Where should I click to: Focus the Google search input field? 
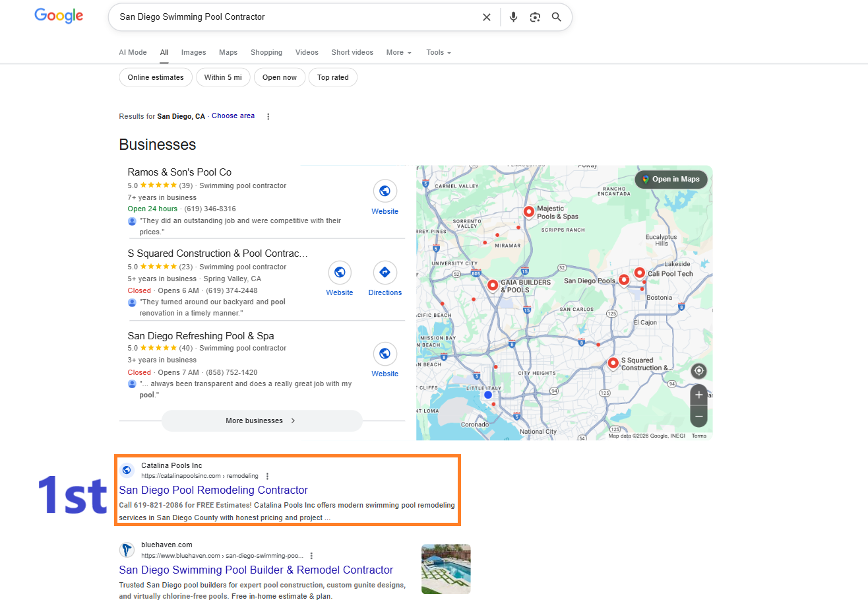[297, 17]
